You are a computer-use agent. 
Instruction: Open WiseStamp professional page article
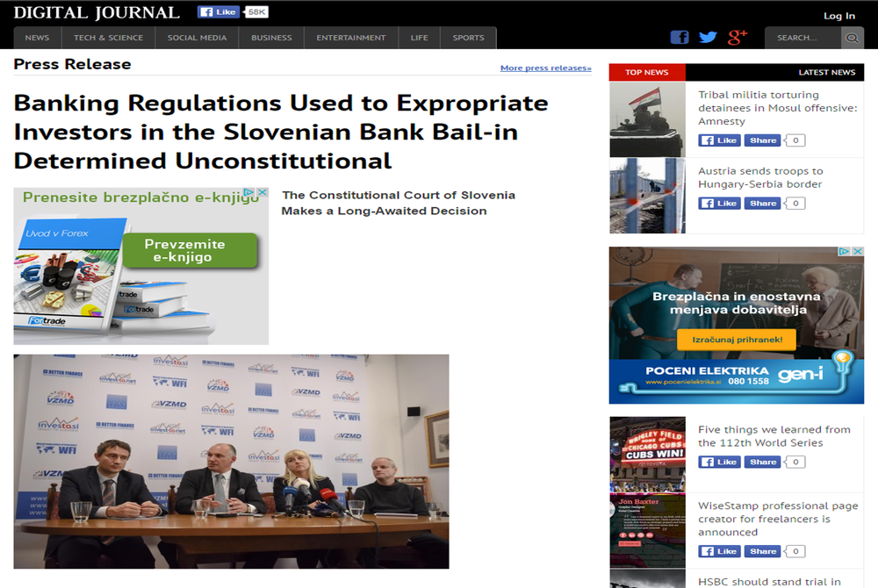pos(778,519)
